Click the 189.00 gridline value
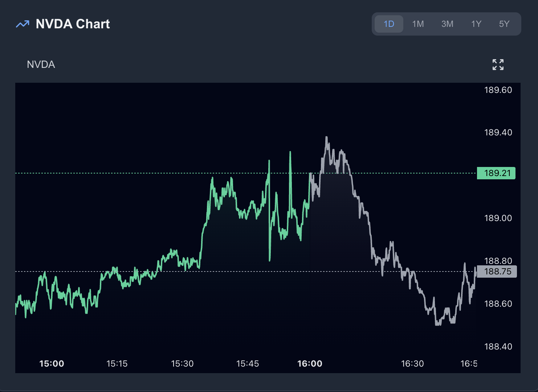The width and height of the screenshot is (538, 392). (x=497, y=218)
